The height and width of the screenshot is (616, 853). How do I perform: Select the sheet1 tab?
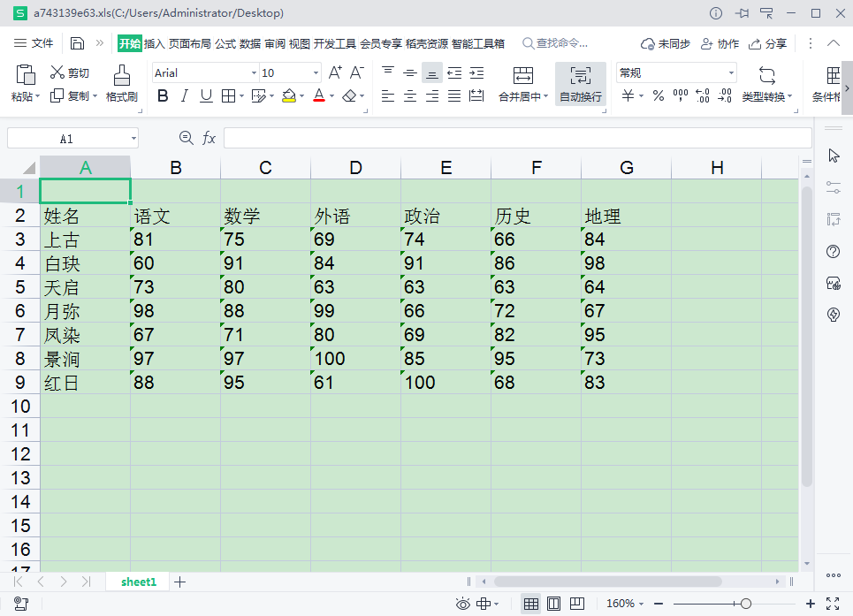point(139,582)
